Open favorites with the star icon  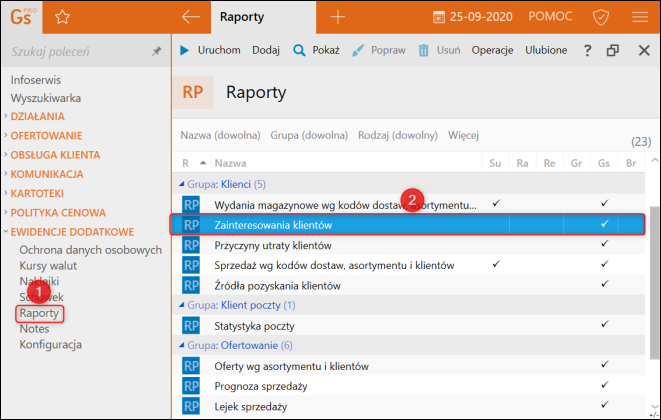click(x=62, y=17)
